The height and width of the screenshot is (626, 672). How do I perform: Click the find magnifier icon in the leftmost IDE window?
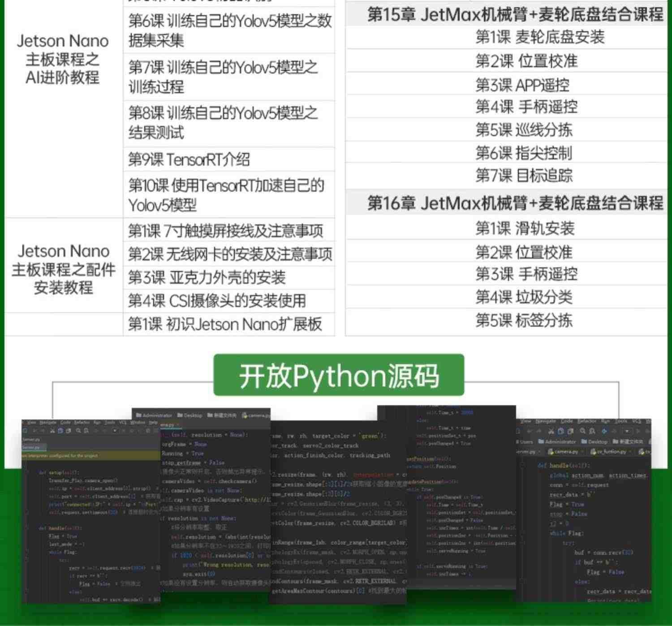78,431
